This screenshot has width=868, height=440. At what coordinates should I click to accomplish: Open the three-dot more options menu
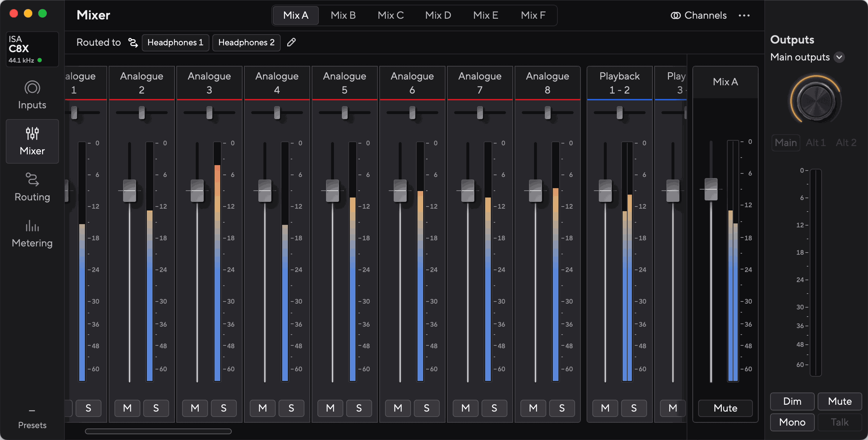pyautogui.click(x=744, y=15)
